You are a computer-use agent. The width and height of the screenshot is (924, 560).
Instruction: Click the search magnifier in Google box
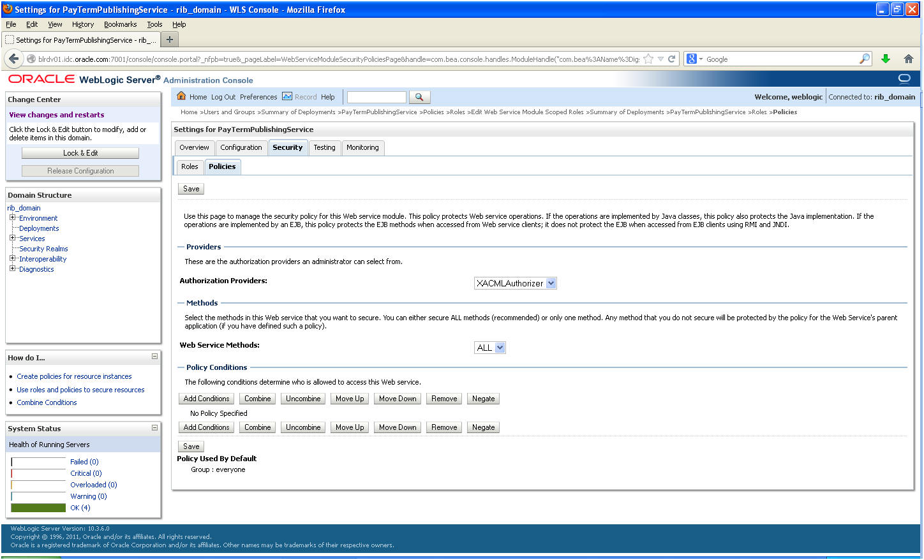click(865, 59)
